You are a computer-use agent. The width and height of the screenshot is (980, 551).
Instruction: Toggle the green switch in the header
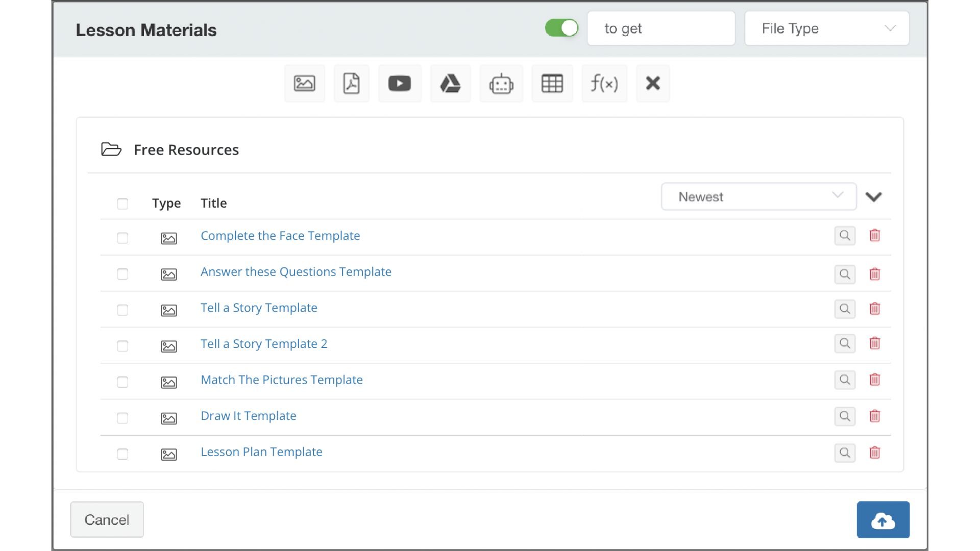pyautogui.click(x=561, y=28)
